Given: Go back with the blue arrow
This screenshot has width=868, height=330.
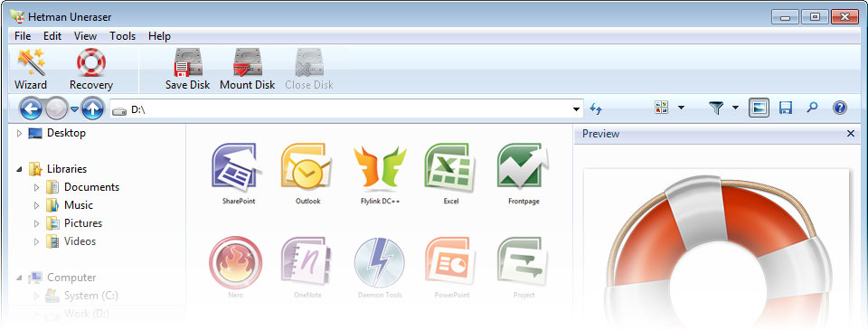Looking at the screenshot, I should click(x=31, y=108).
